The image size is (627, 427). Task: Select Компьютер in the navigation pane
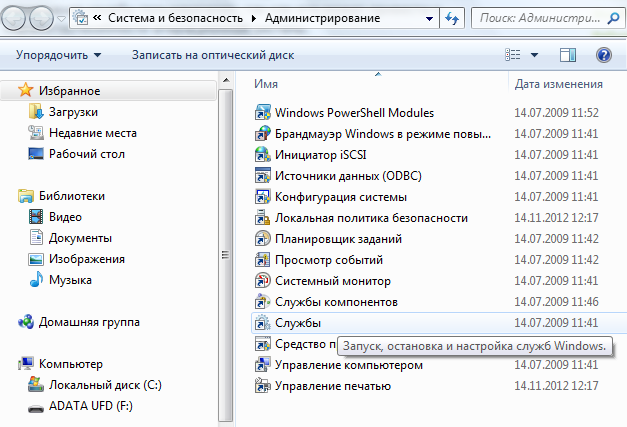(x=71, y=364)
